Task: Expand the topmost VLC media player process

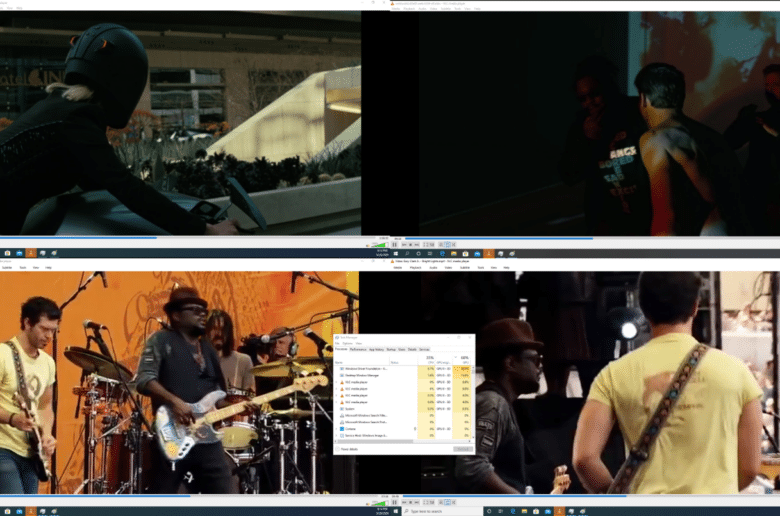Action: [336, 382]
